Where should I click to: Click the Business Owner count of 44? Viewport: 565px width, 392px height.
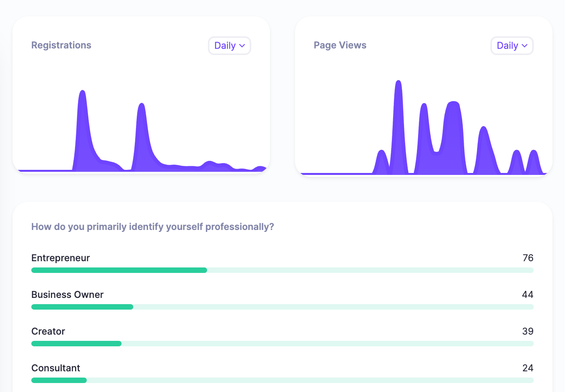click(x=527, y=295)
